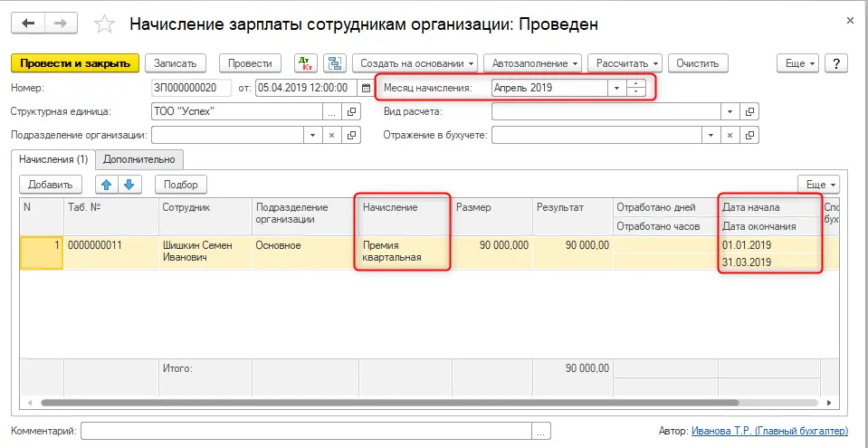
Task: Click Результат column header
Action: tap(572, 216)
